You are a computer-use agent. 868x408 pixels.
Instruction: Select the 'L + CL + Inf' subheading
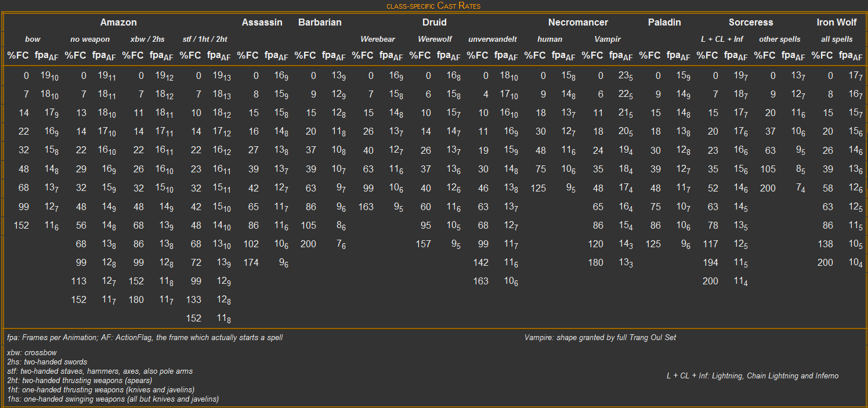pos(722,39)
